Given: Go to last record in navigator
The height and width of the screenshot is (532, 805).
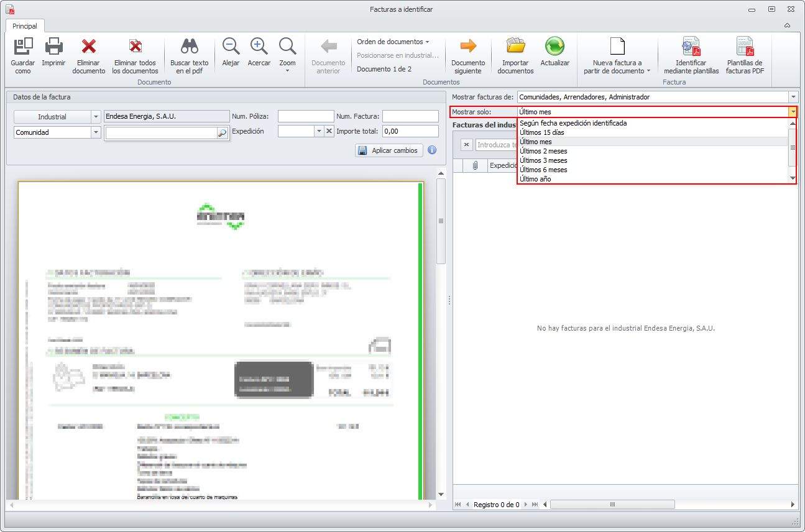Looking at the screenshot, I should [x=535, y=505].
